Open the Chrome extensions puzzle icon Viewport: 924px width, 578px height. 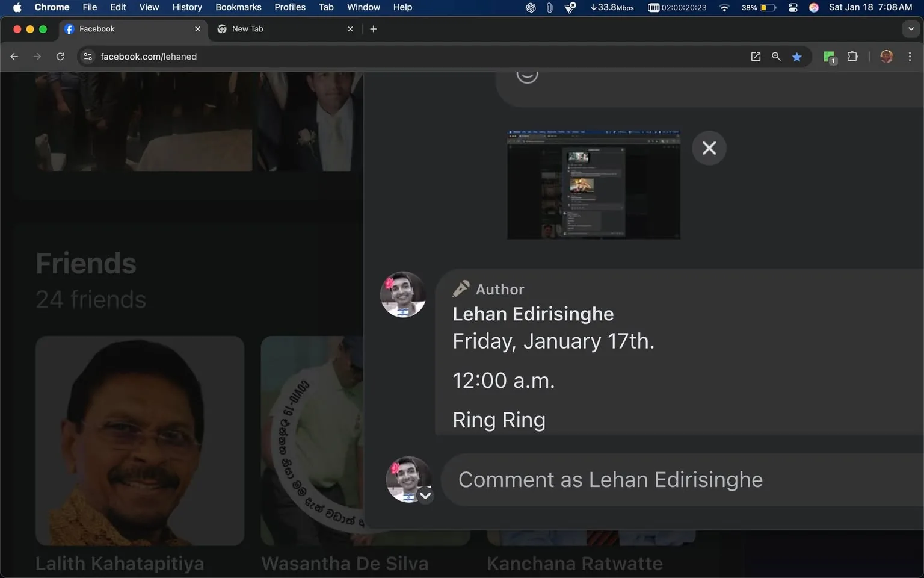click(x=852, y=56)
